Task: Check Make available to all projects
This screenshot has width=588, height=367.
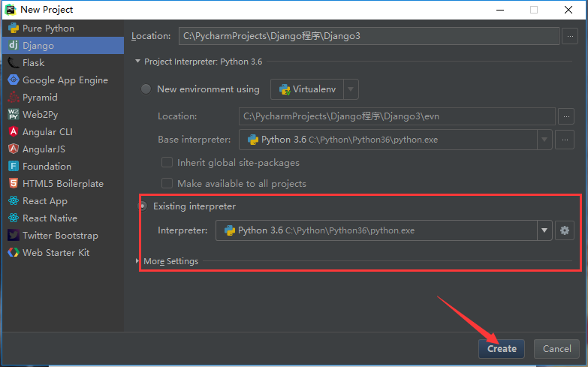Action: [x=167, y=183]
